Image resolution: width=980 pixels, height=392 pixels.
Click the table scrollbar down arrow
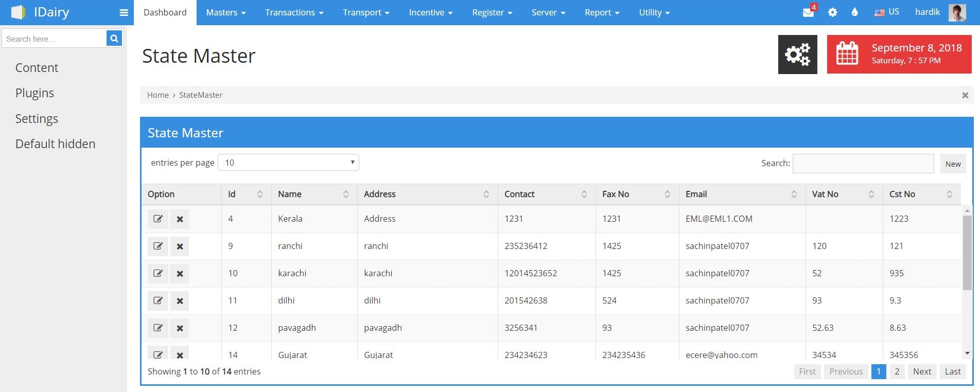click(967, 353)
